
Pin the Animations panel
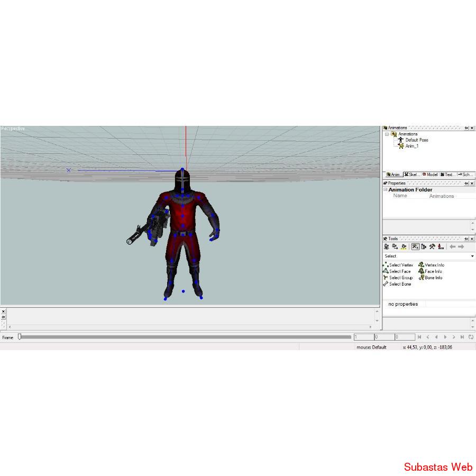point(466,128)
